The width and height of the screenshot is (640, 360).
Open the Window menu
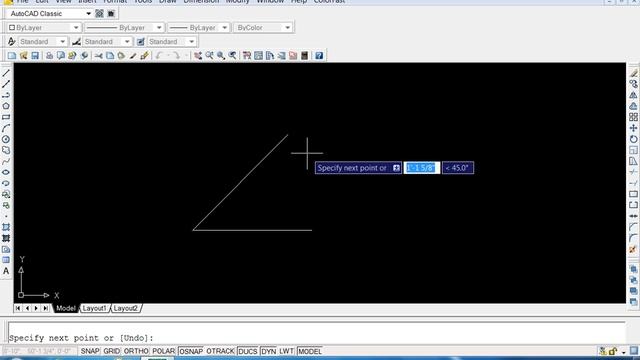pyautogui.click(x=270, y=2)
